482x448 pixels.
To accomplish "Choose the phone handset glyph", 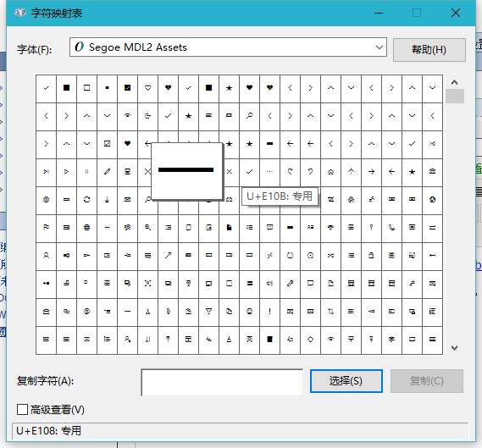I will point(391,227).
